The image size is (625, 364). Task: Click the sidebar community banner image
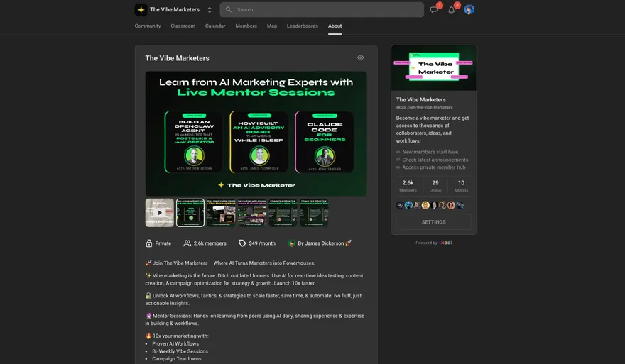[434, 68]
